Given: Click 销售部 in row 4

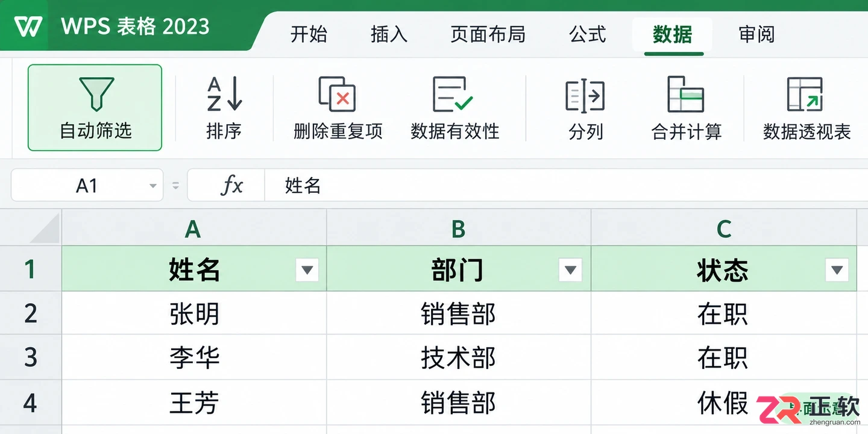Looking at the screenshot, I should [459, 402].
